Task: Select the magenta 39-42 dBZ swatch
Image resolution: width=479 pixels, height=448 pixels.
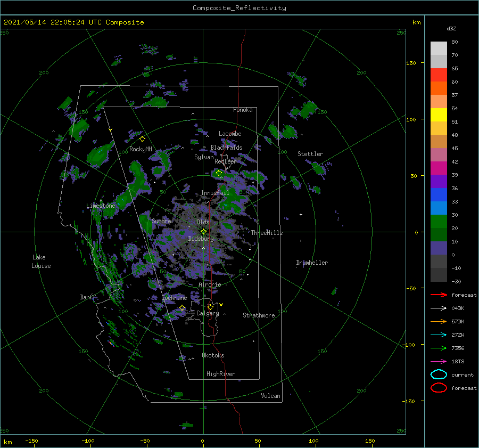Action: 439,168
